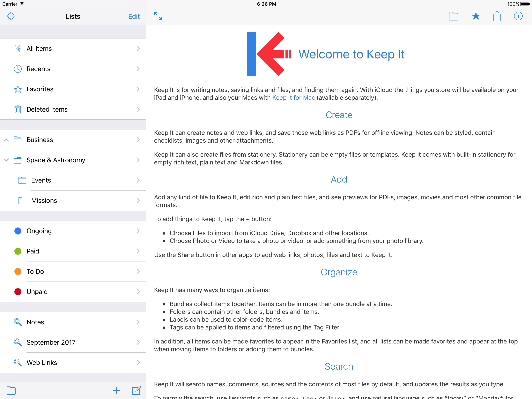Open the Business folder row
The image size is (532, 399).
pyautogui.click(x=73, y=140)
